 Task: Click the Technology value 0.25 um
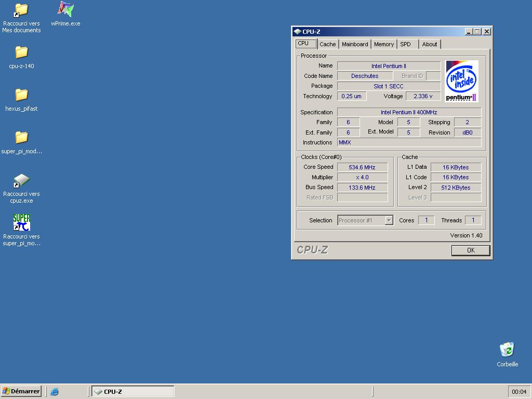point(352,96)
